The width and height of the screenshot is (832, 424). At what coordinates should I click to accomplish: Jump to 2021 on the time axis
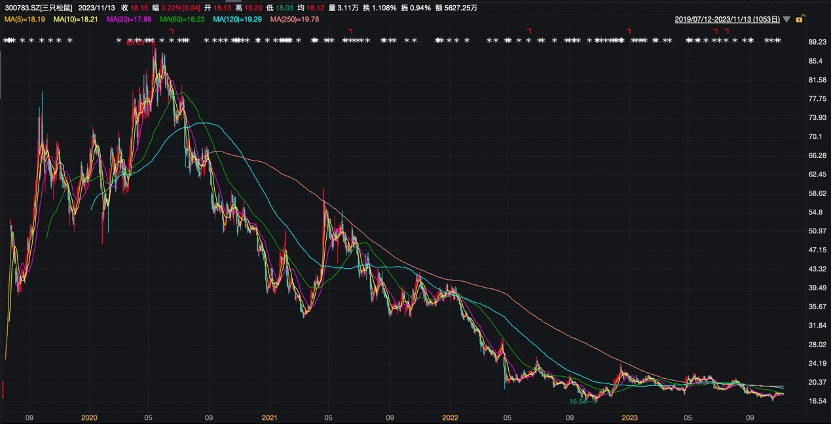pos(268,416)
